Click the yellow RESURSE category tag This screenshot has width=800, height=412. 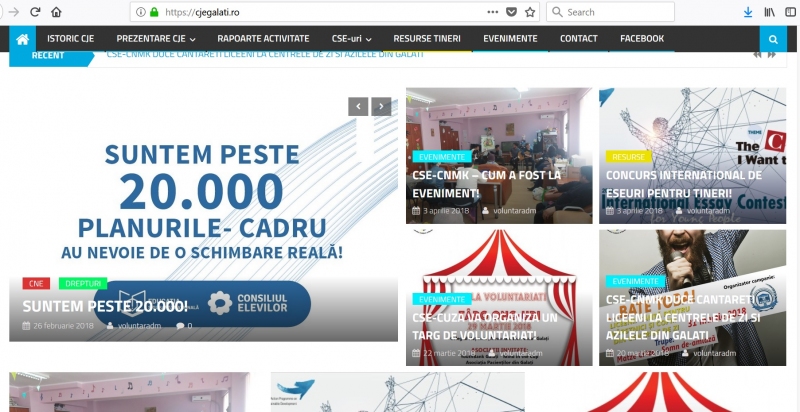pos(629,157)
